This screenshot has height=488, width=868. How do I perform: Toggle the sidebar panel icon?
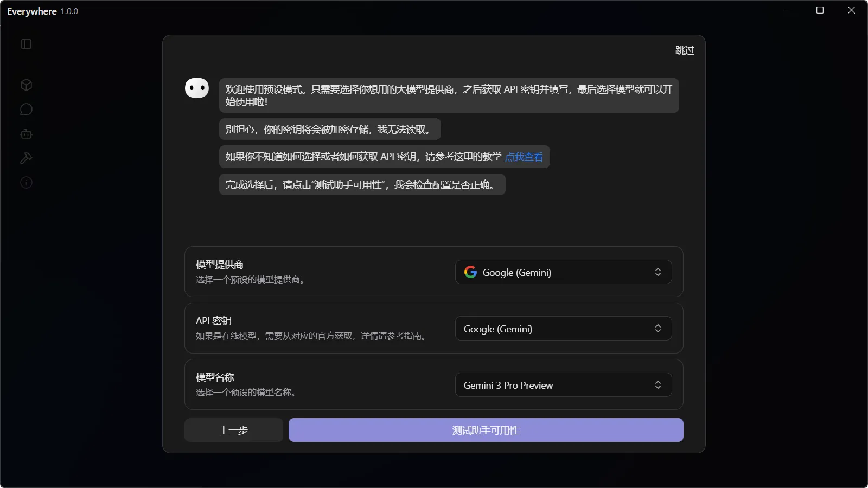pyautogui.click(x=26, y=44)
